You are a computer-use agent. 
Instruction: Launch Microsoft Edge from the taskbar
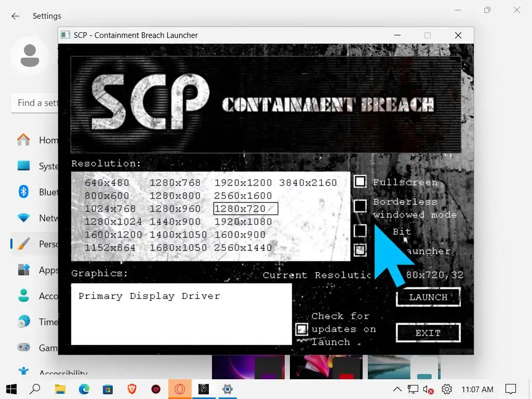pyautogui.click(x=84, y=389)
